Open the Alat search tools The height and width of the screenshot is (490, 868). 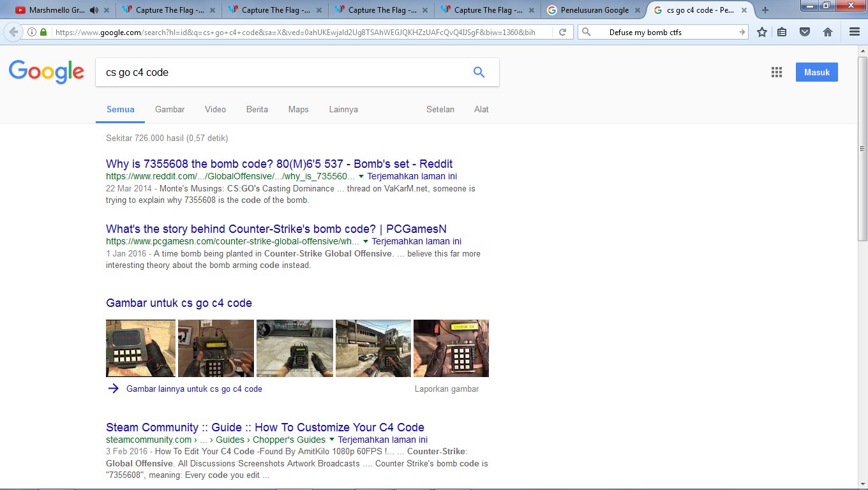[x=481, y=109]
